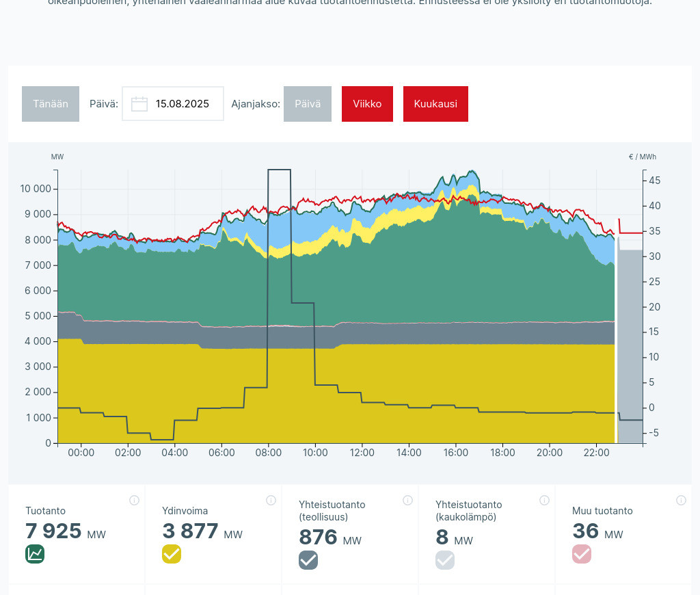Click the price spike at 08:00
Screen dimensions: 700x595
(279, 170)
